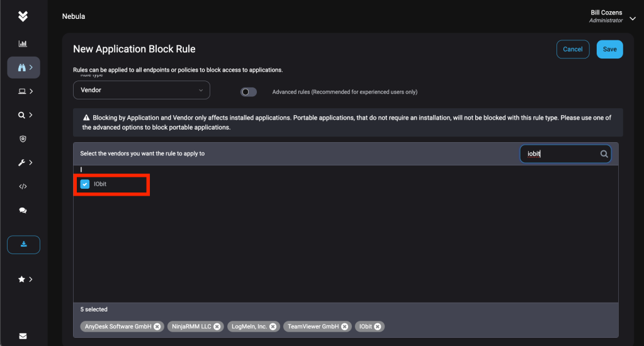
Task: Open the laptop endpoints icon in the sidebar
Action: pyautogui.click(x=22, y=91)
